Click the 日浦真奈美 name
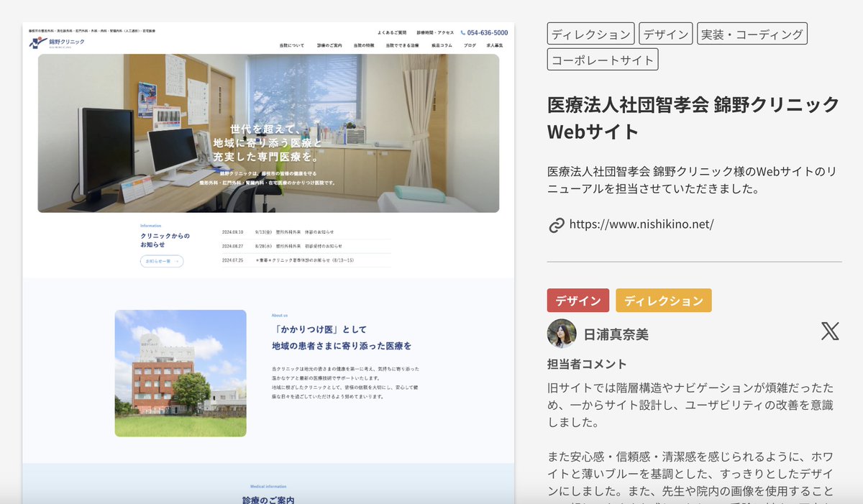This screenshot has width=863, height=504. tap(616, 334)
